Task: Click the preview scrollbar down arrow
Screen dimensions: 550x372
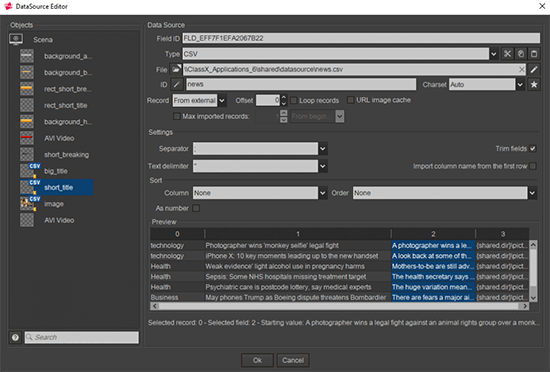Action: pyautogui.click(x=533, y=298)
